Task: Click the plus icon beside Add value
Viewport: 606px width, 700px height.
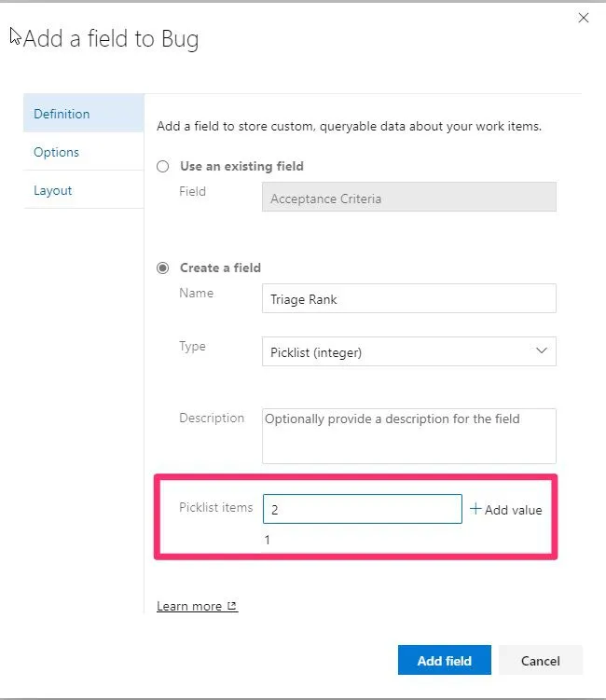Action: pos(475,509)
